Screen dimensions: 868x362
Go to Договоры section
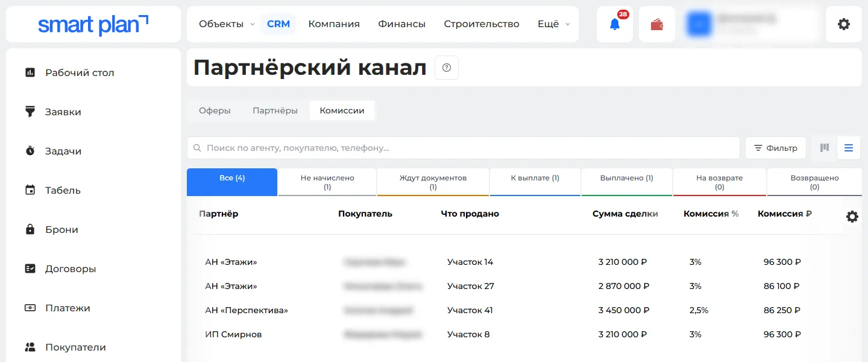pyautogui.click(x=71, y=268)
